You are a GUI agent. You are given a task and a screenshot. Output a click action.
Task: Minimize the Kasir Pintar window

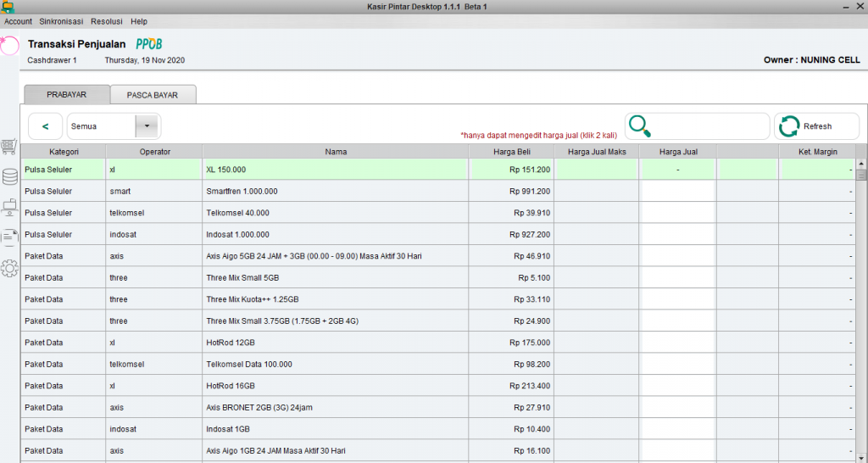coord(845,7)
